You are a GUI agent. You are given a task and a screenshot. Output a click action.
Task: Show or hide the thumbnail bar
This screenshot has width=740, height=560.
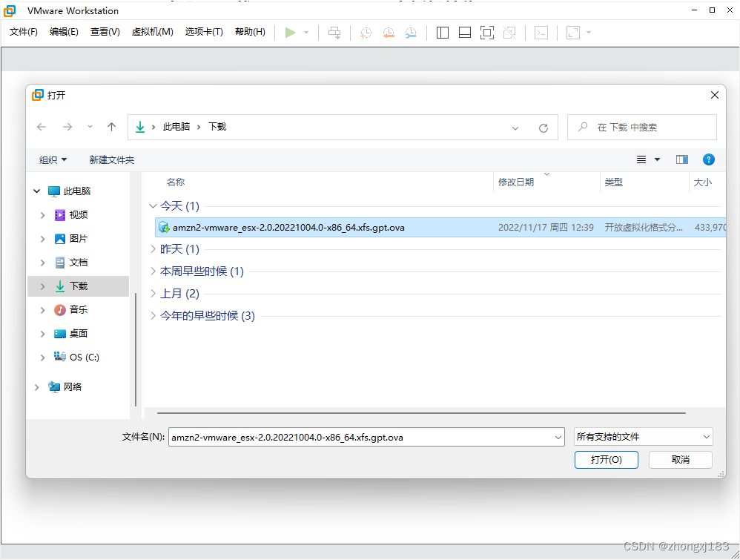click(464, 33)
